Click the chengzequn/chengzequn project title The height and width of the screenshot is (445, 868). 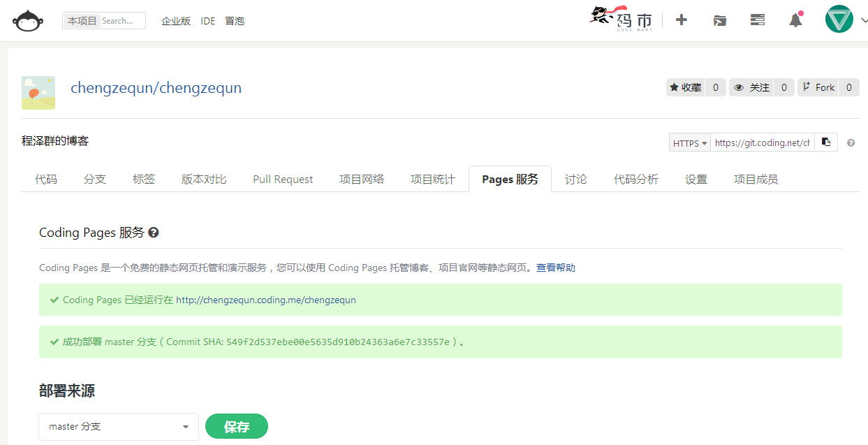(156, 88)
